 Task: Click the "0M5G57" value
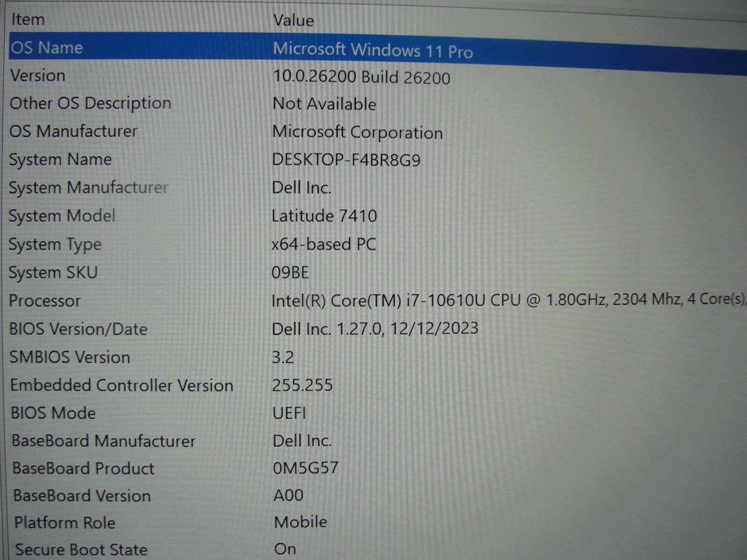[305, 468]
